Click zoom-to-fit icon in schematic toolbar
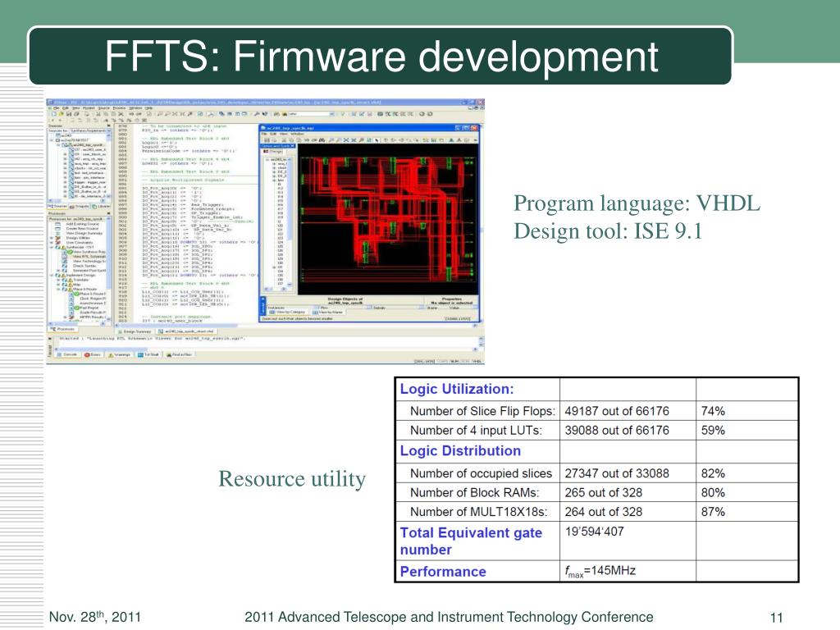 [346, 139]
